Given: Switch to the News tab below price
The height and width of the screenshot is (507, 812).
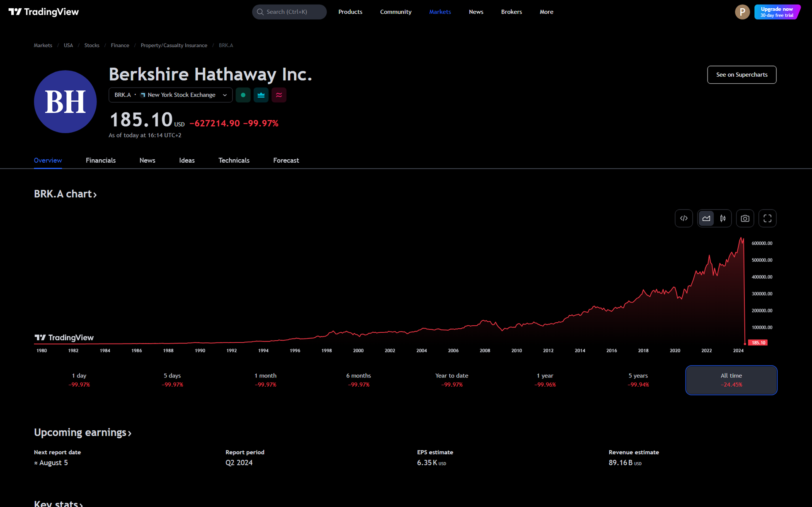Looking at the screenshot, I should [x=147, y=161].
